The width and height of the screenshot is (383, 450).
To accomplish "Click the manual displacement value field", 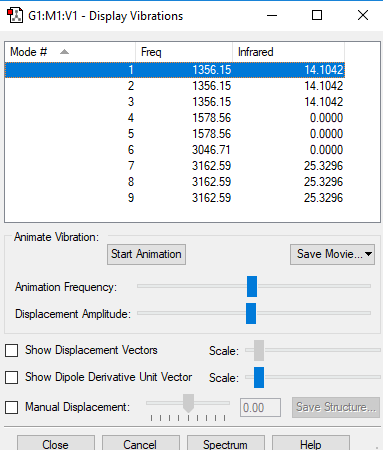I will (x=260, y=407).
